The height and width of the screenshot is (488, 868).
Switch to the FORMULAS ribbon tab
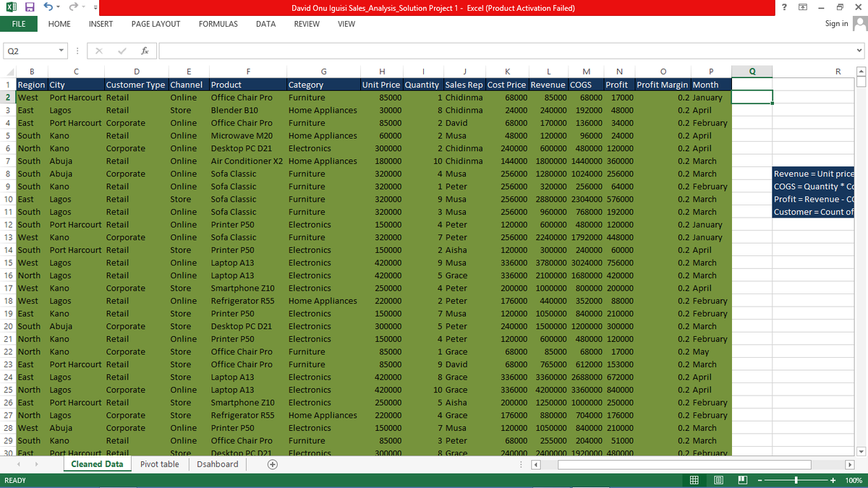218,24
